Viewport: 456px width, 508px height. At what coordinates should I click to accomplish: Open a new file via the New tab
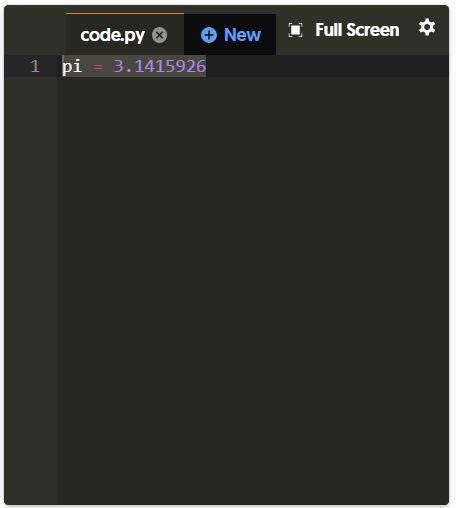[230, 35]
